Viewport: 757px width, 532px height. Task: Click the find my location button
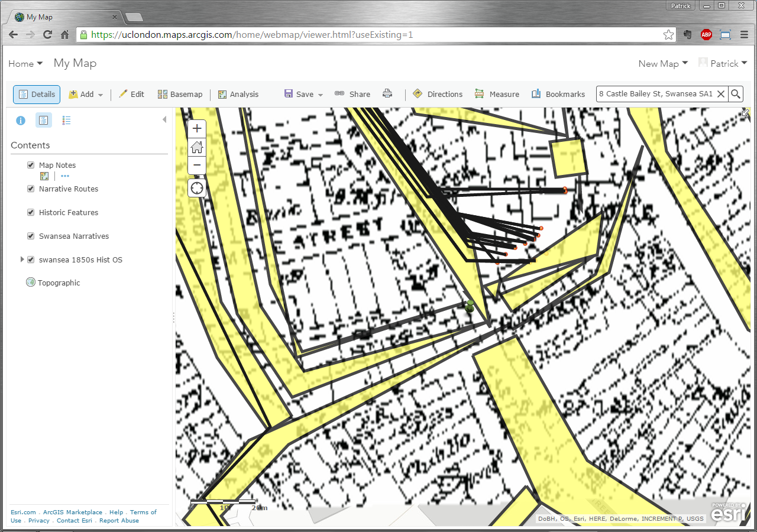(x=197, y=189)
